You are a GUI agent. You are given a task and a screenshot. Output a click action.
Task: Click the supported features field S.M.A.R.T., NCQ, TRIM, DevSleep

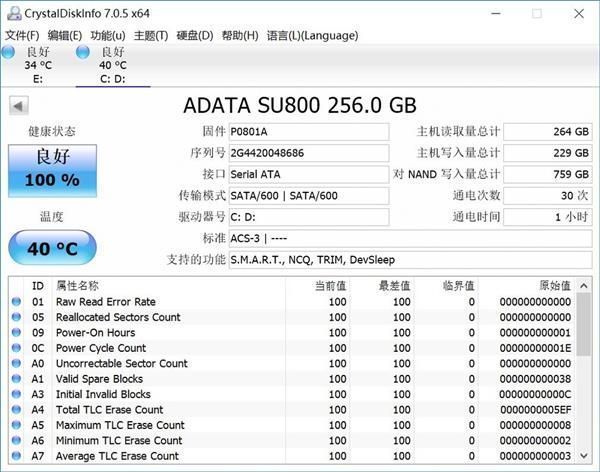click(411, 260)
